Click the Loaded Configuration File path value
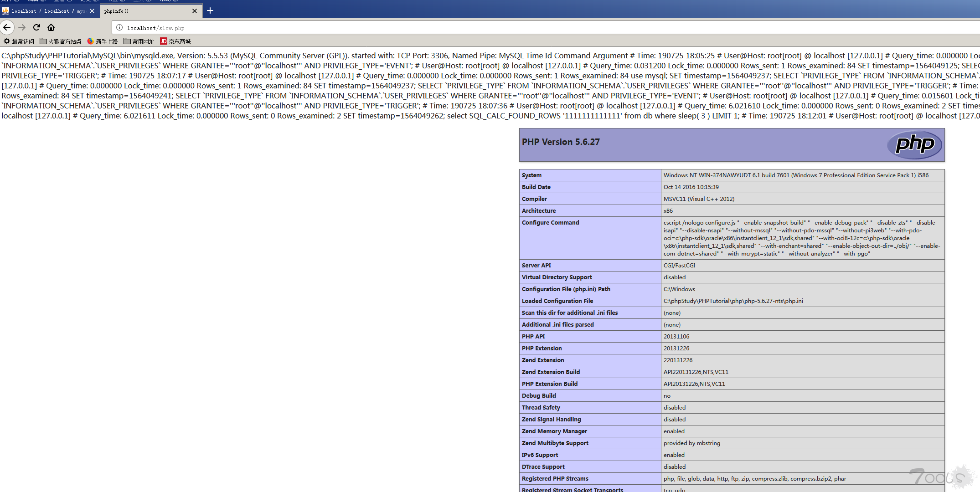This screenshot has width=980, height=492. tap(733, 301)
